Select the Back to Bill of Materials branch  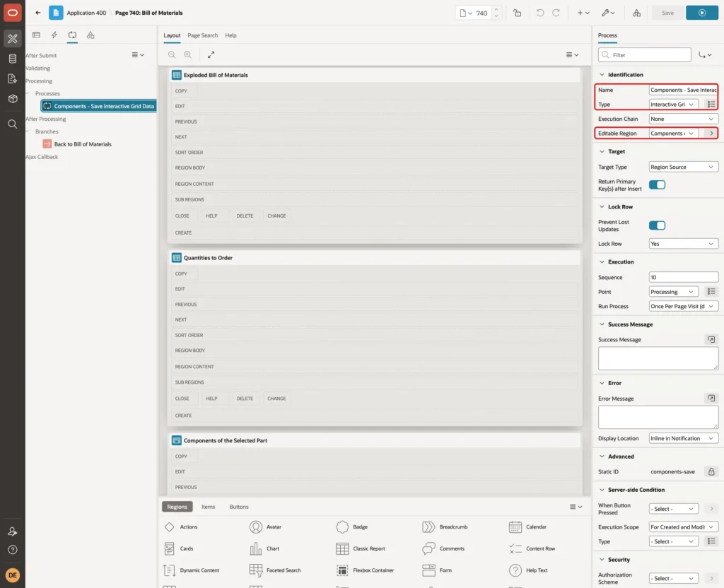click(x=83, y=144)
